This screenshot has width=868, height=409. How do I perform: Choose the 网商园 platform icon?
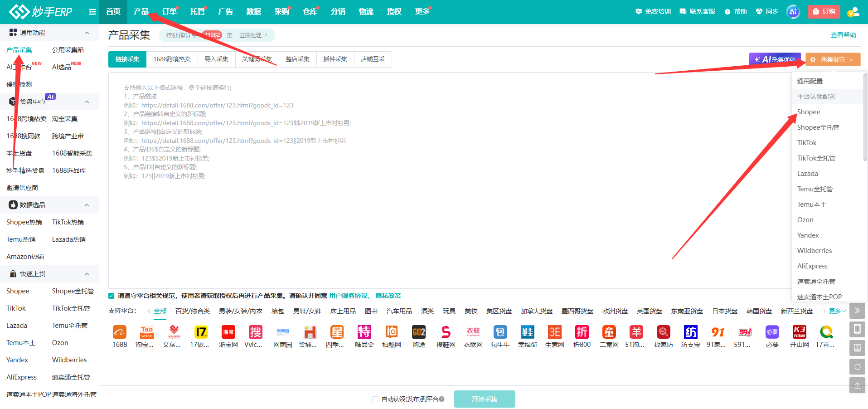click(283, 332)
